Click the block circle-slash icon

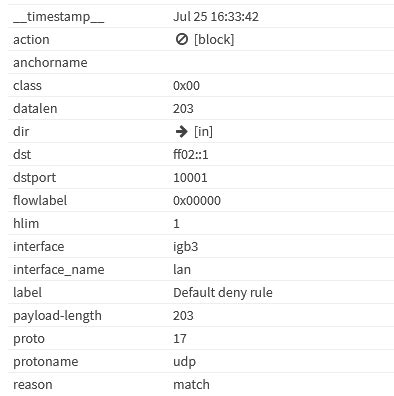[182, 39]
